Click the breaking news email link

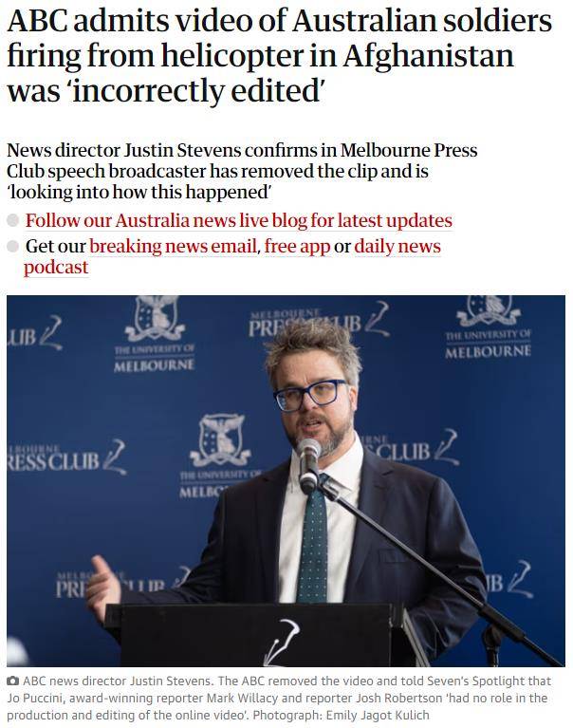click(x=173, y=246)
